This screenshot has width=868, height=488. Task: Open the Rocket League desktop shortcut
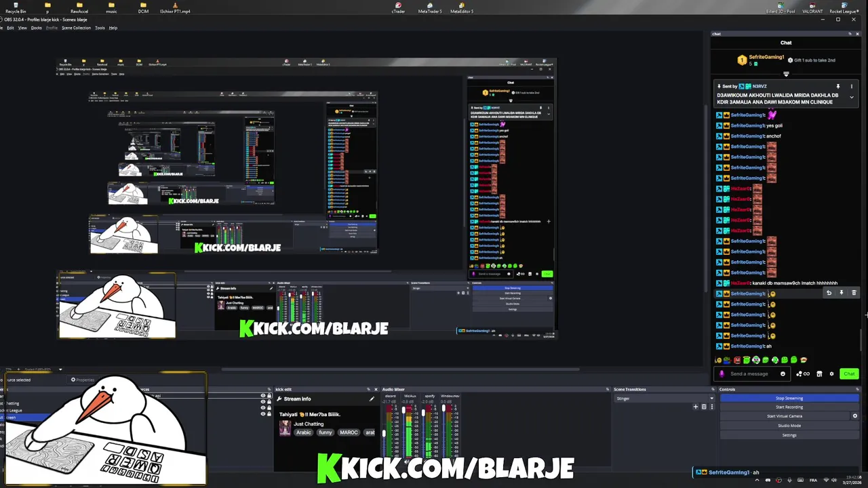844,7
